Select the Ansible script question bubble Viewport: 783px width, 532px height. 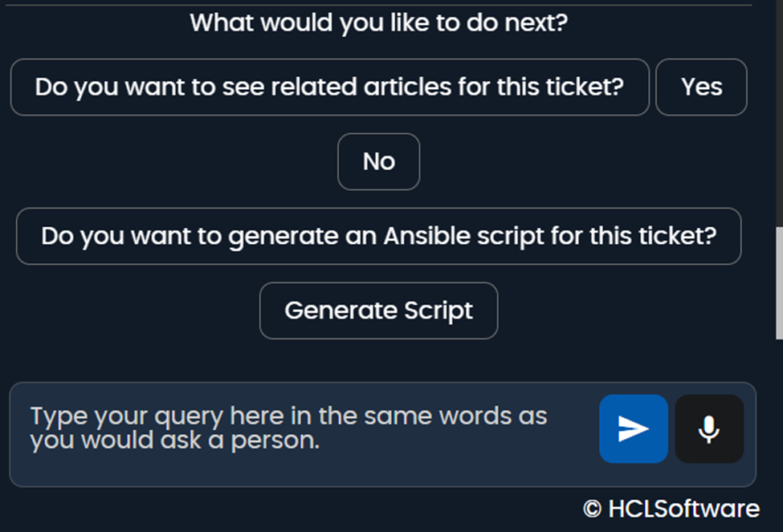pos(378,236)
